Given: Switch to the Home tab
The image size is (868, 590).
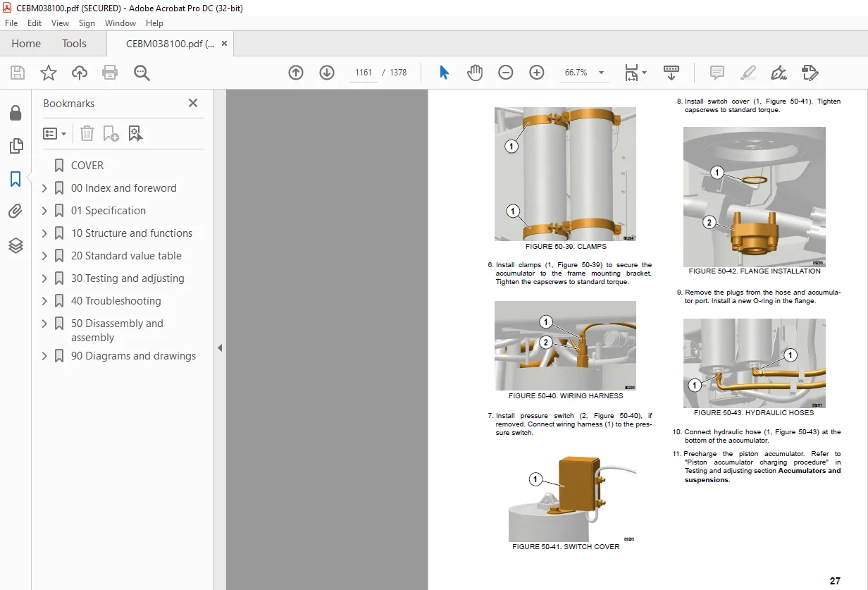Looking at the screenshot, I should click(x=26, y=44).
